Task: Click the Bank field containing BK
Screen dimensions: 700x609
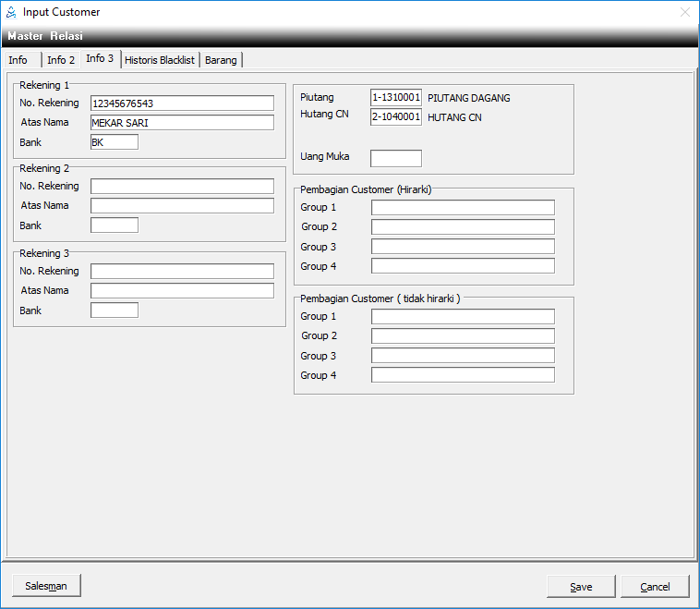Action: pos(114,142)
